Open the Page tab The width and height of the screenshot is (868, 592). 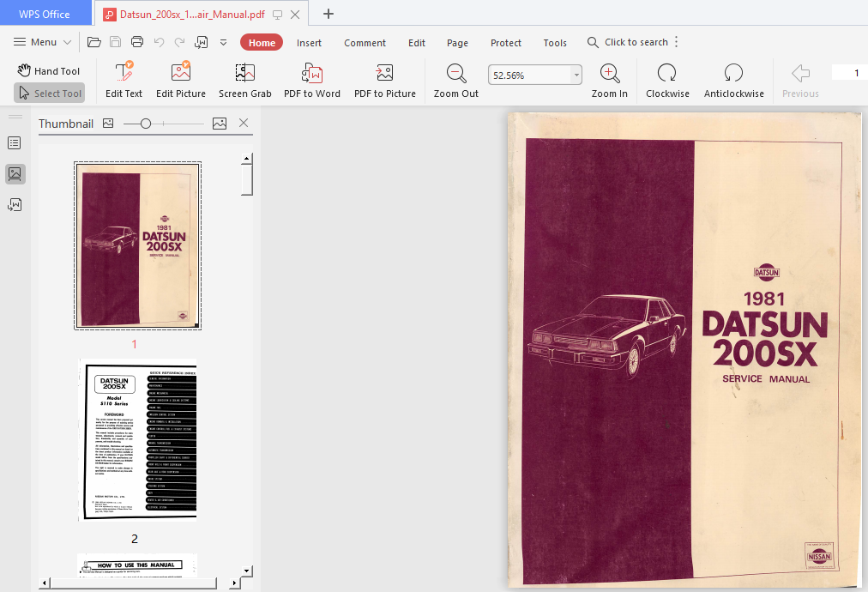point(457,43)
